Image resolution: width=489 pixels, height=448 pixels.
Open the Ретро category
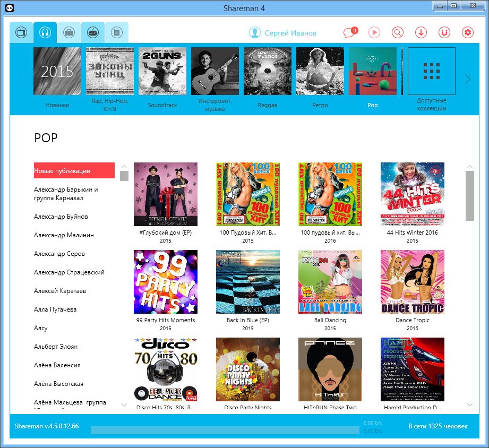click(320, 71)
